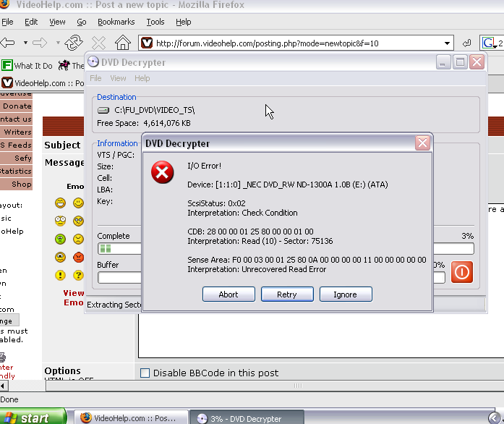Click Firefox Back arrow button
Image resolution: width=504 pixels, height=424 pixels.
pos(8,43)
